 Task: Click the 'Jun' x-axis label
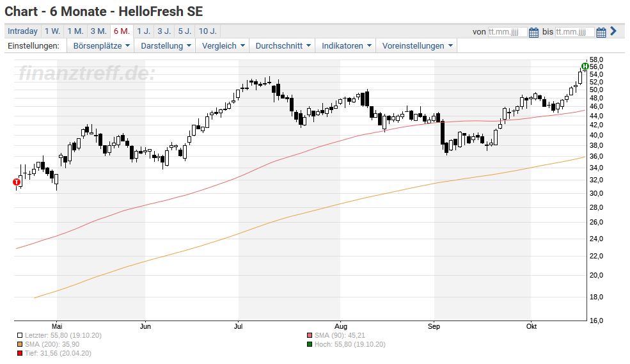click(x=145, y=326)
